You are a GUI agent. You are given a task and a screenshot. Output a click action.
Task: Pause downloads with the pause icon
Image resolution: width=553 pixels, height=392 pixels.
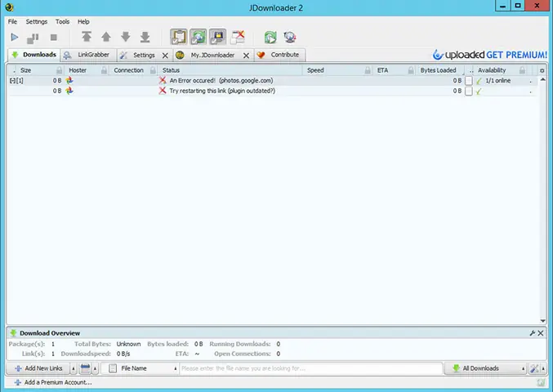point(33,38)
